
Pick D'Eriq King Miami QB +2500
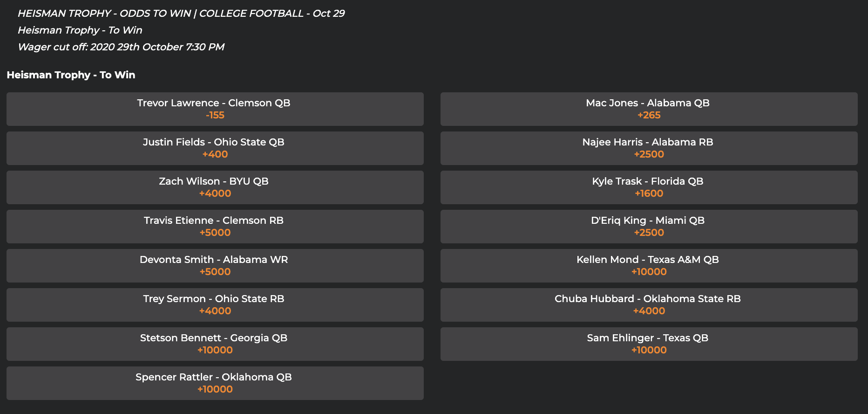pyautogui.click(x=649, y=227)
